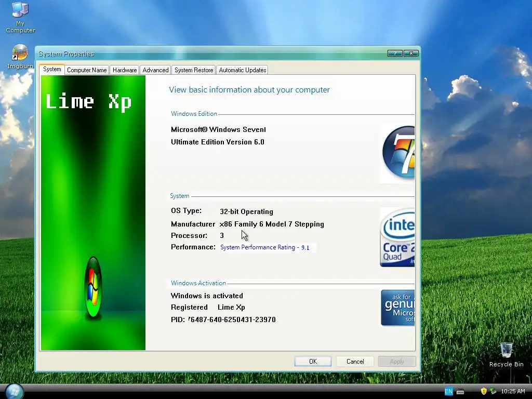Click 'Ultimate Edition Version 6.0' text
Image resolution: width=532 pixels, height=399 pixels.
(218, 142)
